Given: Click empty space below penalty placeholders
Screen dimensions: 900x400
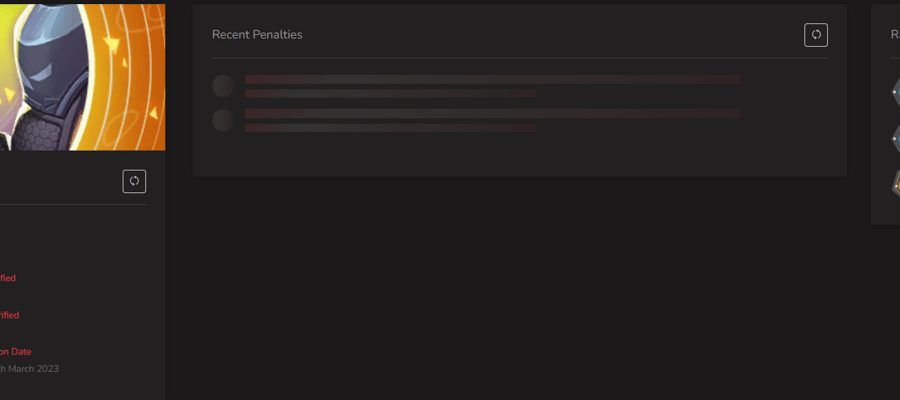Looking at the screenshot, I should (519, 155).
